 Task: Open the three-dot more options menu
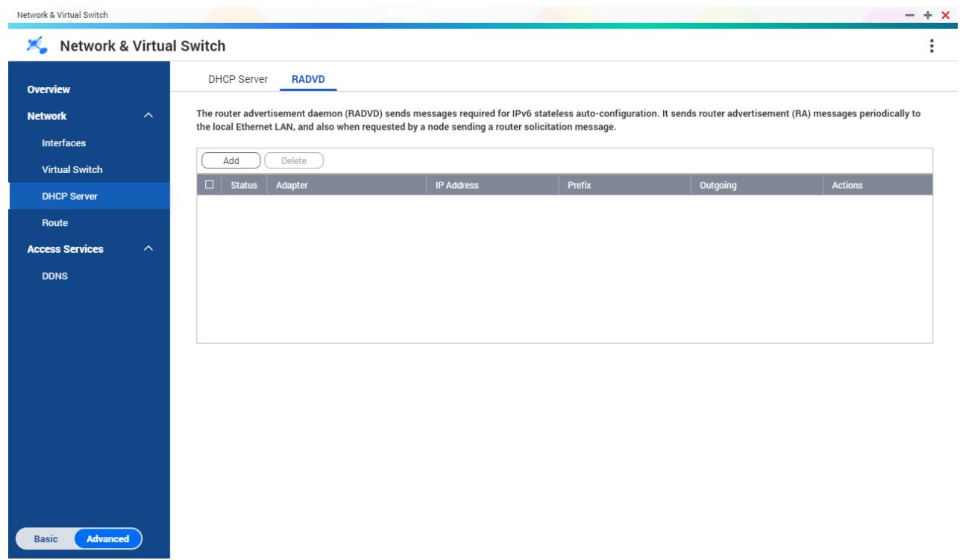(931, 46)
